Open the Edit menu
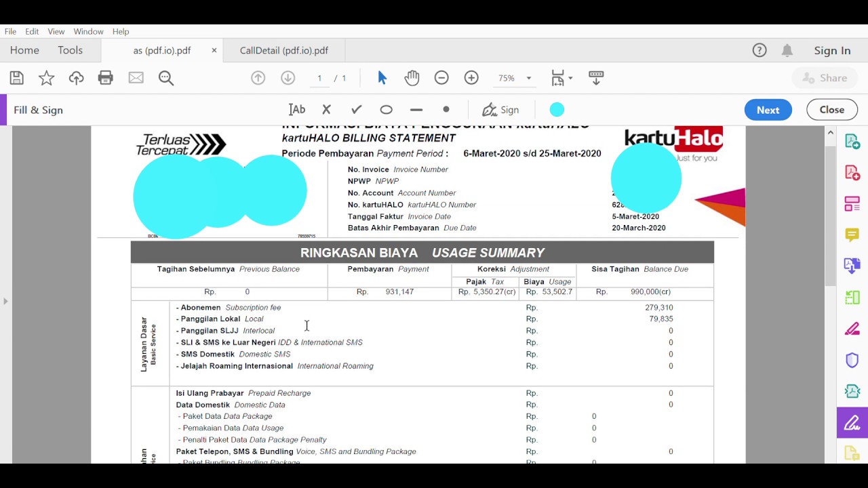Screen dimensions: 868x488 point(32,31)
